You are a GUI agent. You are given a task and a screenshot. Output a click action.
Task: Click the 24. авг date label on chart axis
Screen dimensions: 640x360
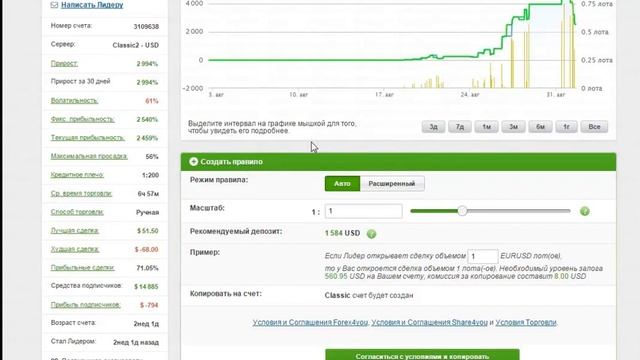470,95
